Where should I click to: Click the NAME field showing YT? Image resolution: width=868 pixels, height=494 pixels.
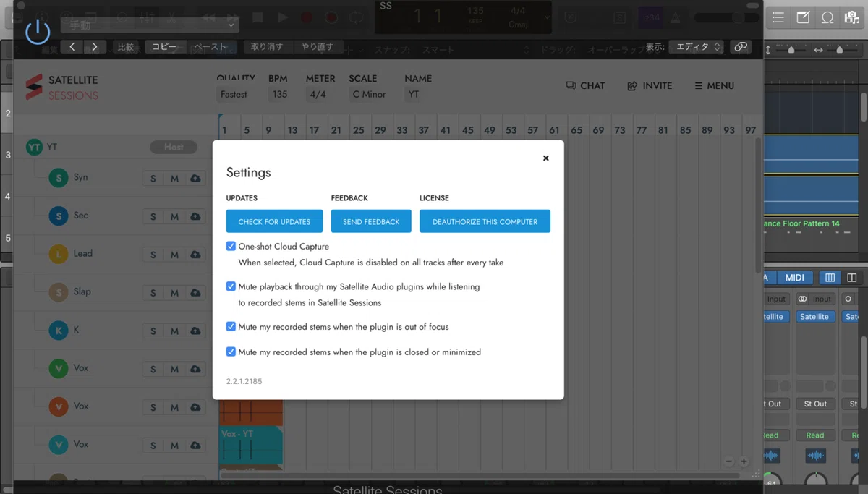413,94
